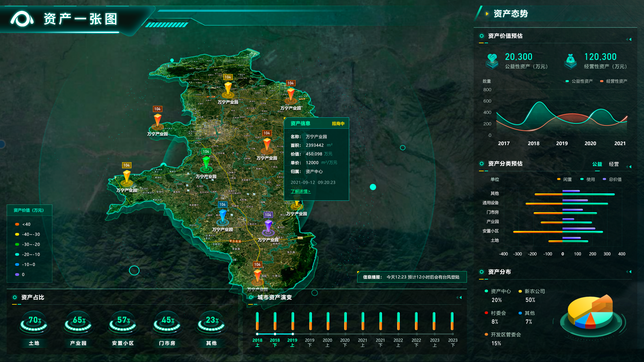Screen dimensions: 644x362
Task: Click the eye-shaped dashboard logo icon
Action: pyautogui.click(x=22, y=19)
